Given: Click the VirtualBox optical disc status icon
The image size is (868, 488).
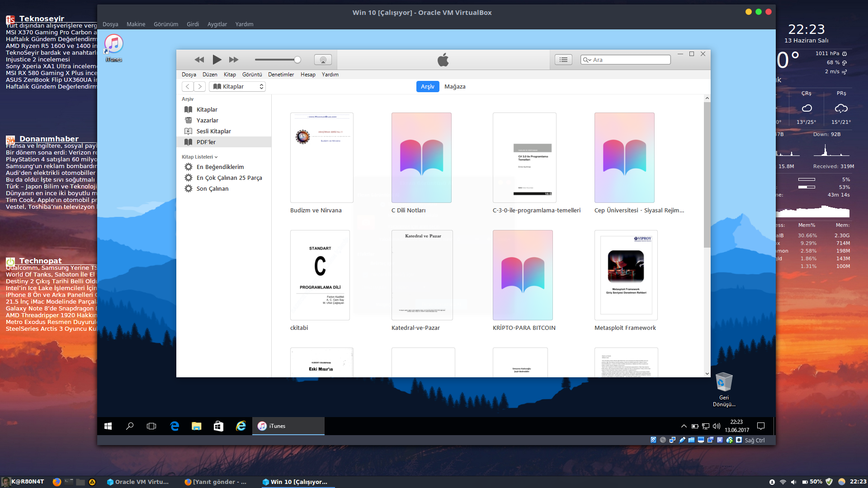Looking at the screenshot, I should pos(663,440).
